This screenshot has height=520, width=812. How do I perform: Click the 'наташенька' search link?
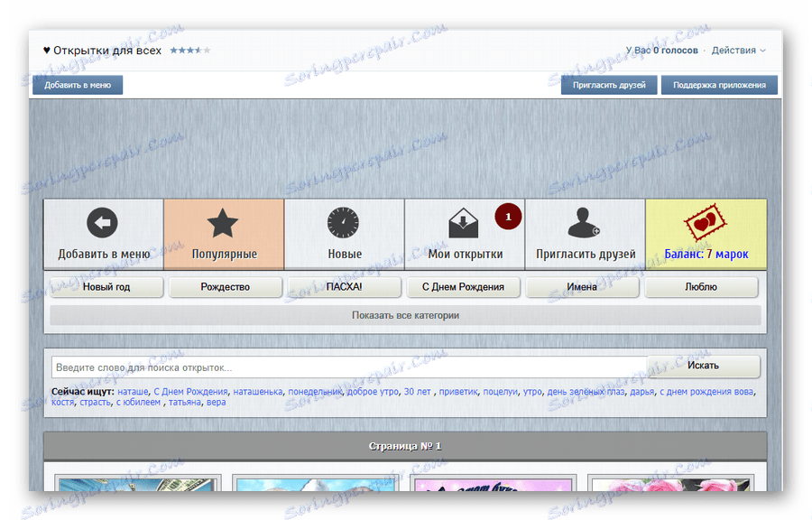(x=258, y=392)
